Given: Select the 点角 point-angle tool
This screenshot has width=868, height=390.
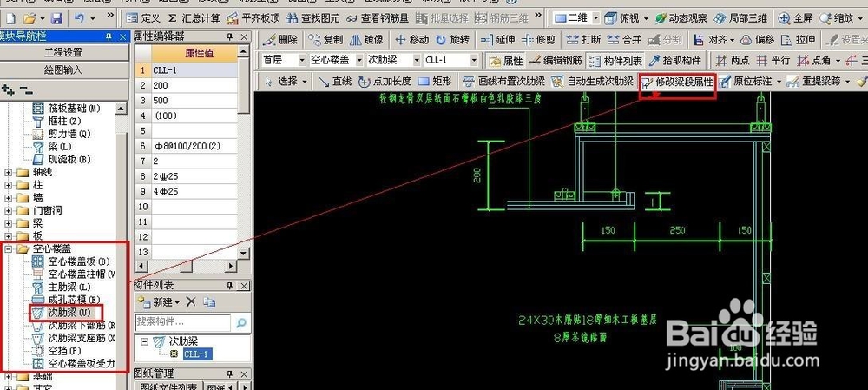Looking at the screenshot, I should pyautogui.click(x=814, y=61).
